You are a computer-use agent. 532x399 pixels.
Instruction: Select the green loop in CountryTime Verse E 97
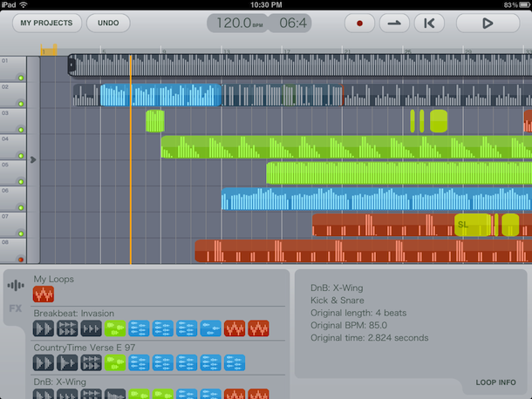pyautogui.click(x=115, y=362)
